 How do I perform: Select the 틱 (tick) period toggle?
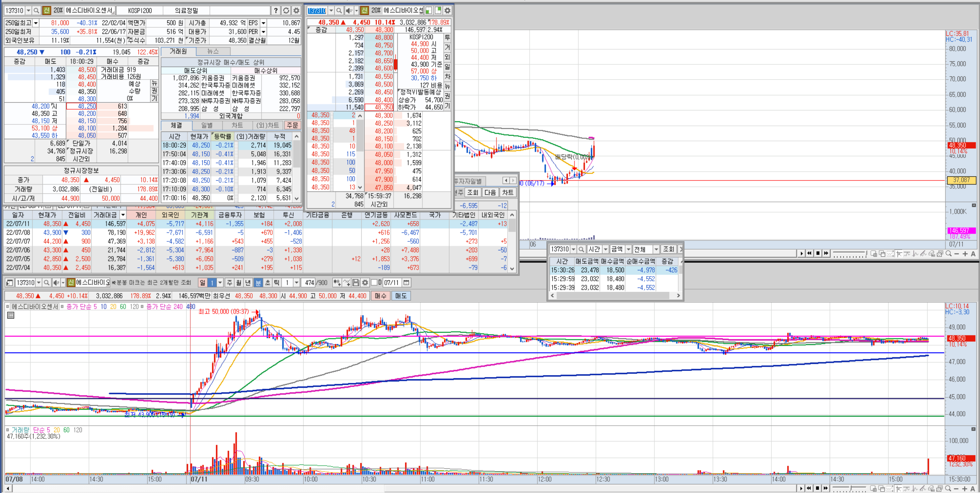pos(277,283)
